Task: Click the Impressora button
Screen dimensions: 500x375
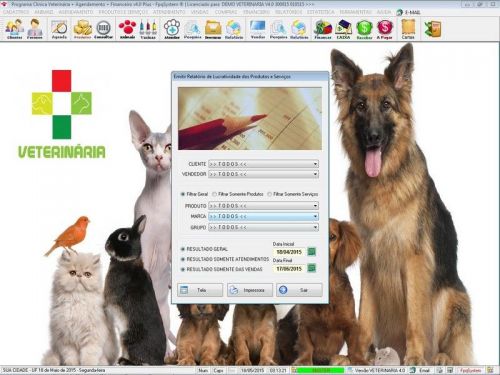Action: coord(250,290)
